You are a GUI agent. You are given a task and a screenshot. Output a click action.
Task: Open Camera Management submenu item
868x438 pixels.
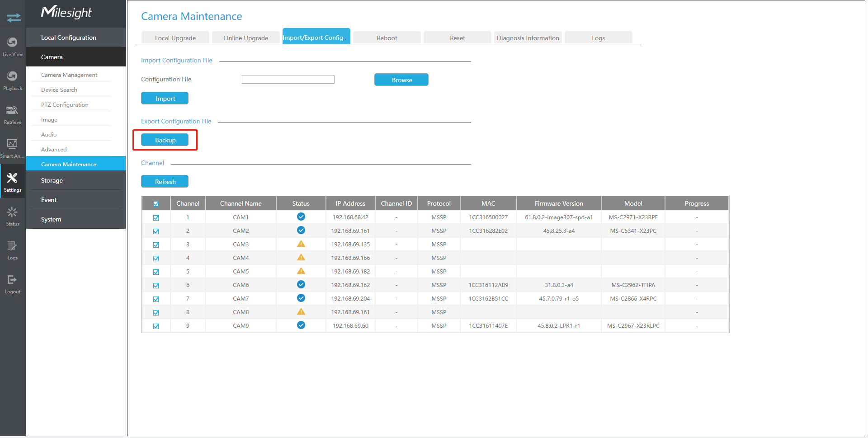pos(69,75)
